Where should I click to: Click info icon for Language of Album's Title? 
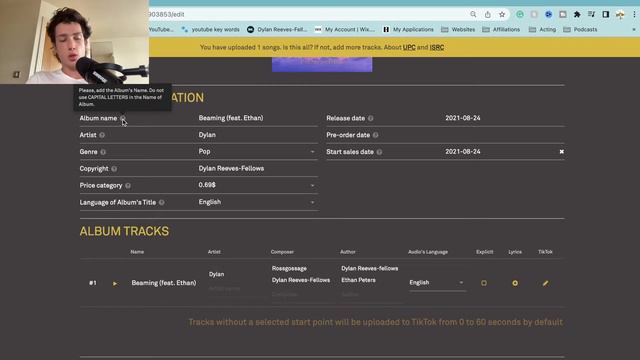pos(162,202)
